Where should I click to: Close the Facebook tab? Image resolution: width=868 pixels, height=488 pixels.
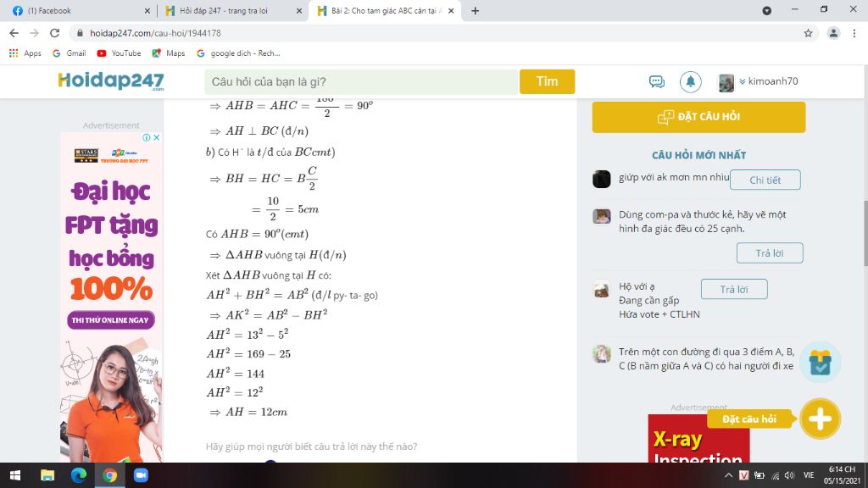click(x=147, y=10)
